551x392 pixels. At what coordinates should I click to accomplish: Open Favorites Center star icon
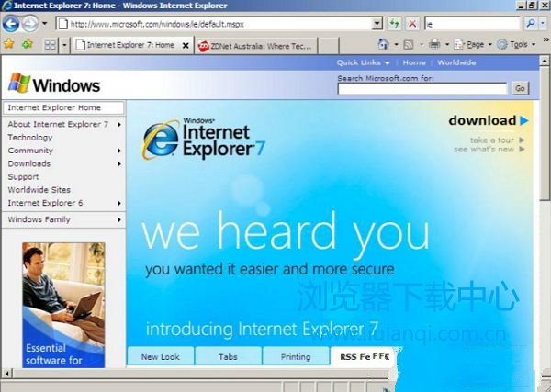coord(9,44)
